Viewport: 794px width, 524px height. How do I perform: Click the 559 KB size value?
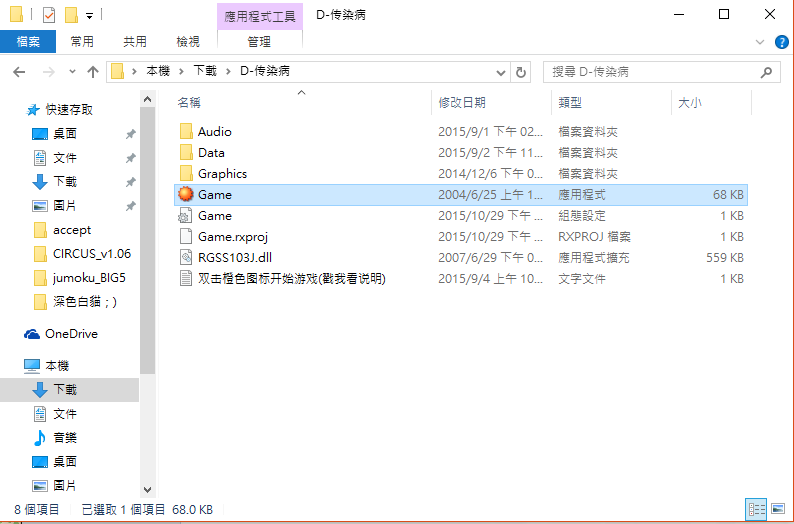pos(725,258)
